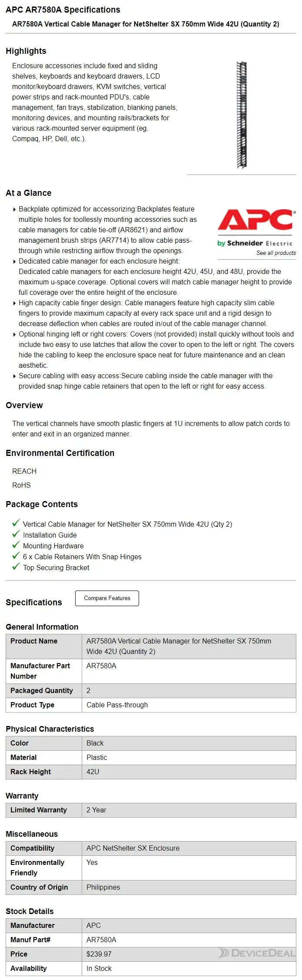The width and height of the screenshot is (302, 980).
Task: Open the vertical cable manager product image
Action: coord(242,115)
